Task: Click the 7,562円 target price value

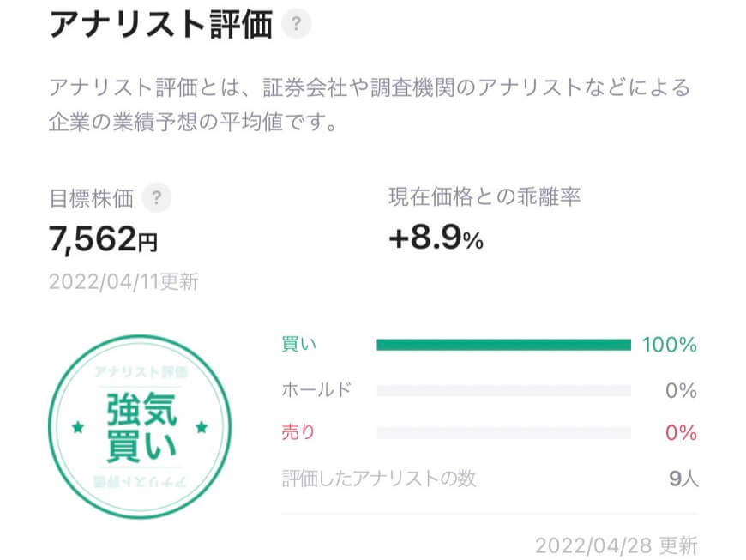Action: (103, 239)
